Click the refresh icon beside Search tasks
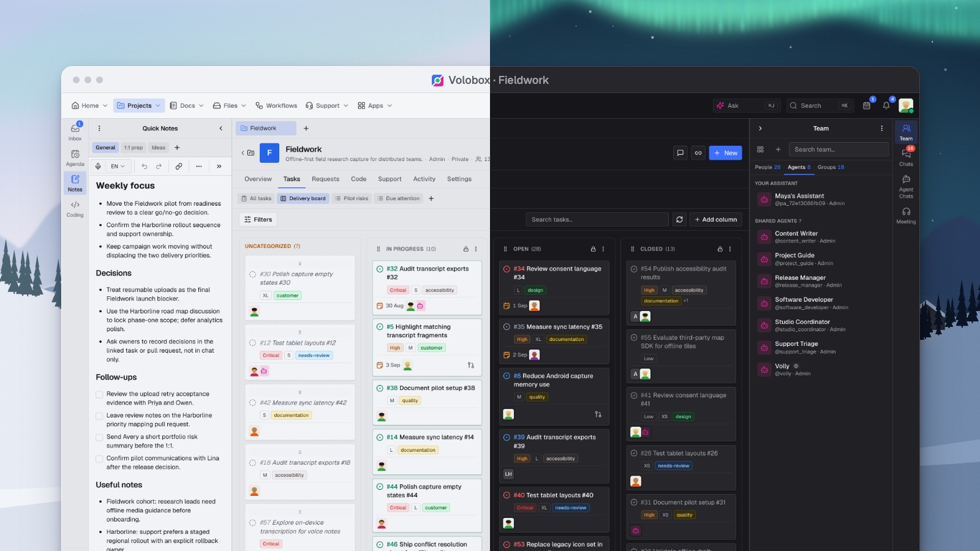The height and width of the screenshot is (551, 980). (679, 219)
